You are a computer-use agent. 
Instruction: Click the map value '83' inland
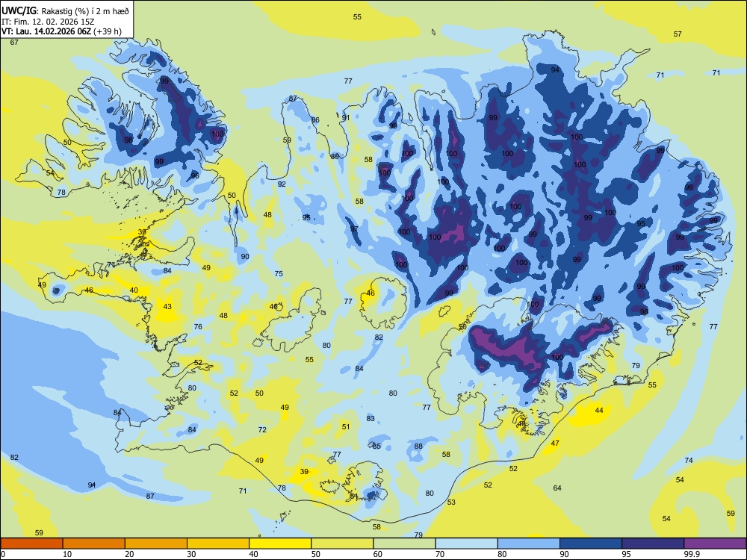click(x=371, y=419)
